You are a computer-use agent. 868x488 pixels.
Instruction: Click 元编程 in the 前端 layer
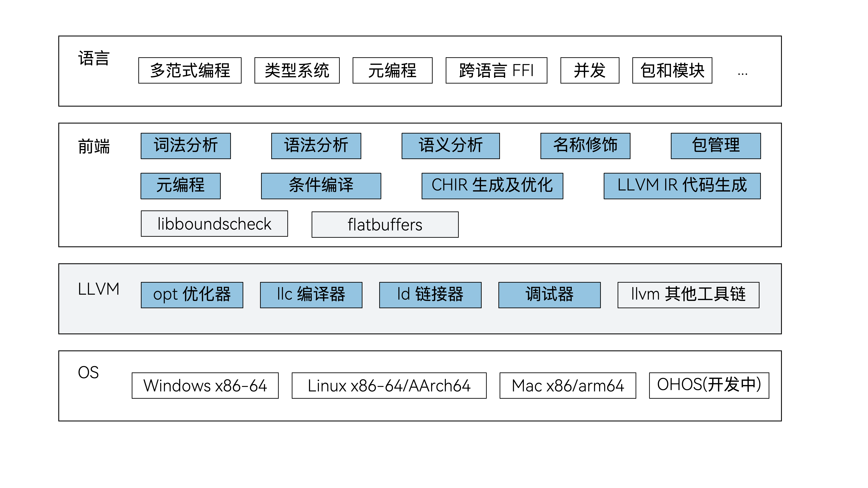point(181,186)
